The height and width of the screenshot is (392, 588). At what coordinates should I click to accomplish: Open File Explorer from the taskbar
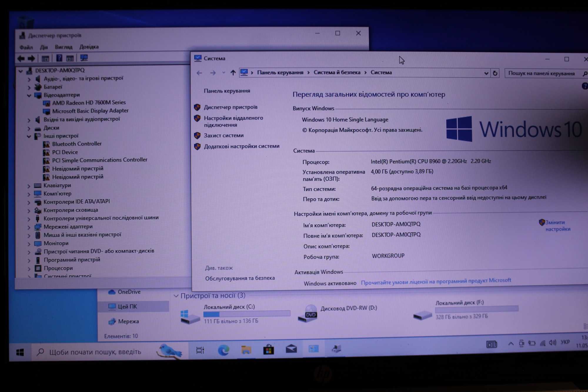[x=246, y=350]
